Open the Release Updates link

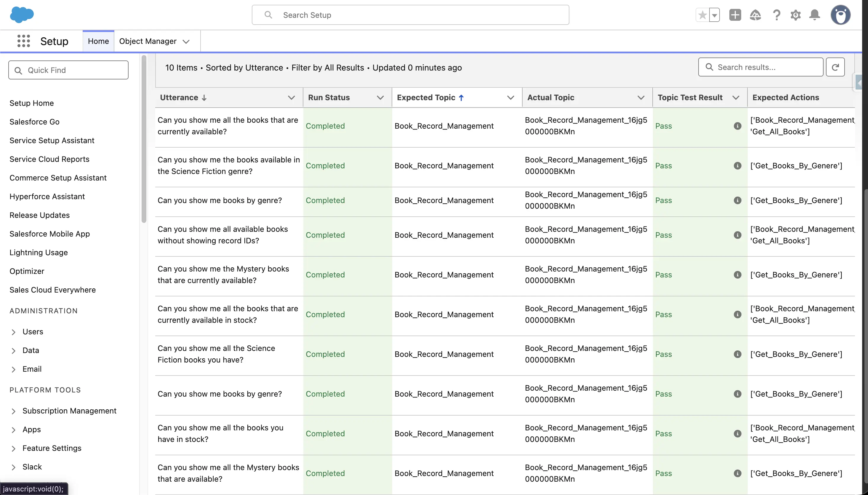coord(39,215)
